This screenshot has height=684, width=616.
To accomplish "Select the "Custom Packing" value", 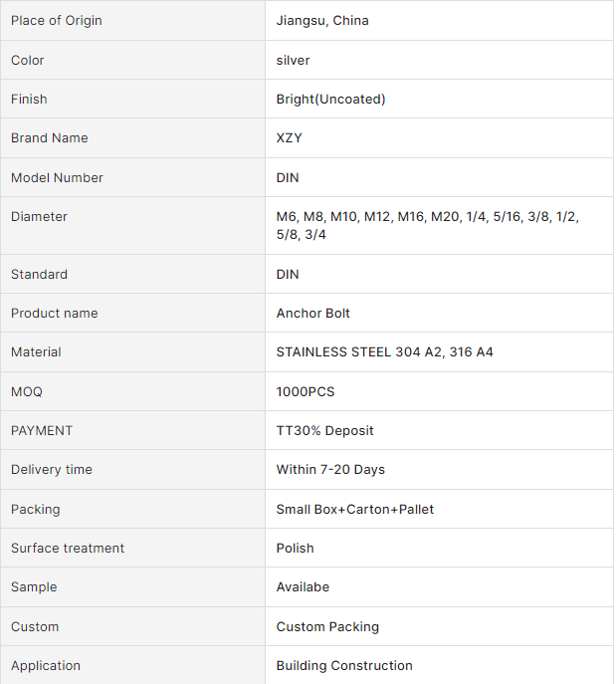I will click(x=327, y=627).
